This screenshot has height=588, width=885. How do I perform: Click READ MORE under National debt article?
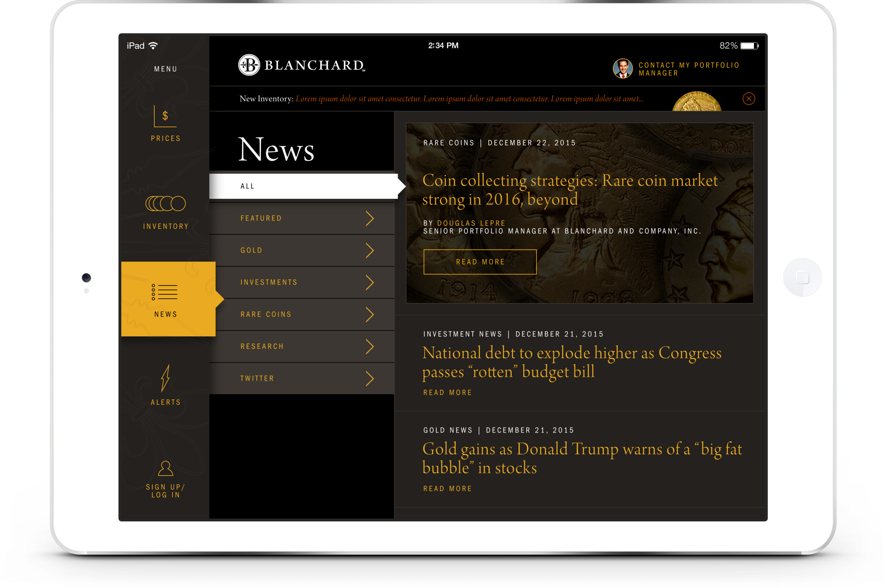(x=447, y=393)
